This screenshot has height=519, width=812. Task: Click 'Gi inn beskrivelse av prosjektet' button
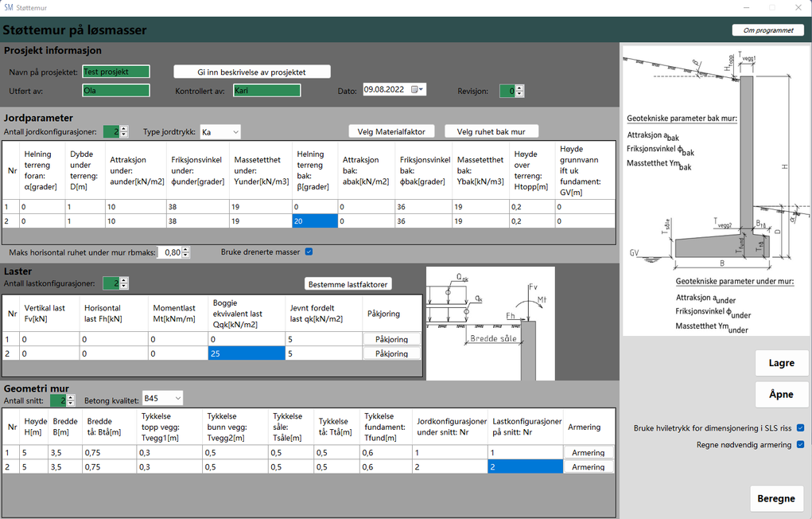pos(251,72)
